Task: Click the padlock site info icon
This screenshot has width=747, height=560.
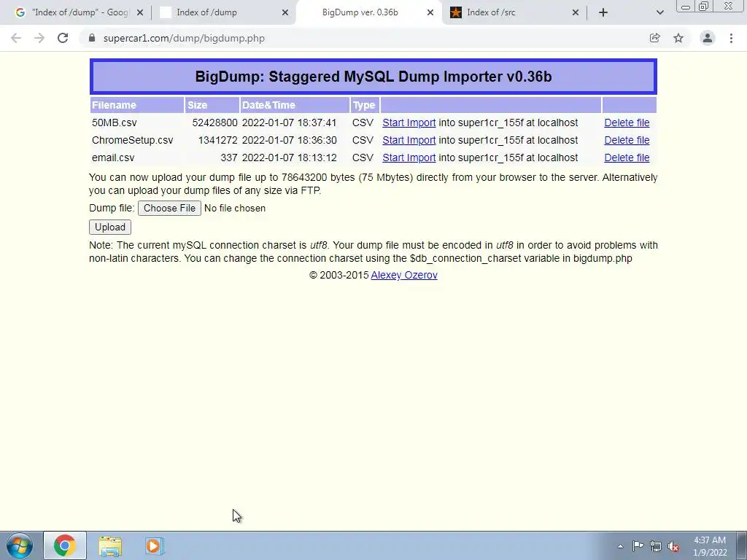Action: (x=92, y=38)
